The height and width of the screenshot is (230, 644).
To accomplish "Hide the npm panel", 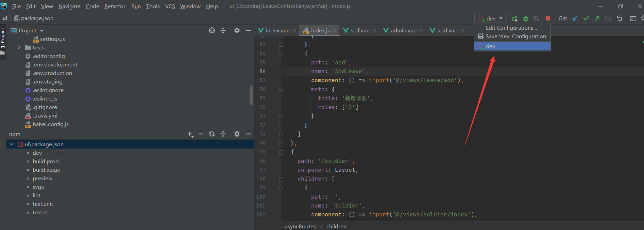I will click(x=248, y=134).
